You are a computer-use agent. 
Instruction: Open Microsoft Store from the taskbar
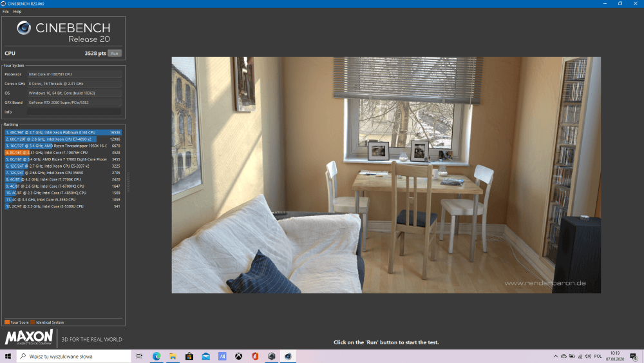(x=189, y=356)
